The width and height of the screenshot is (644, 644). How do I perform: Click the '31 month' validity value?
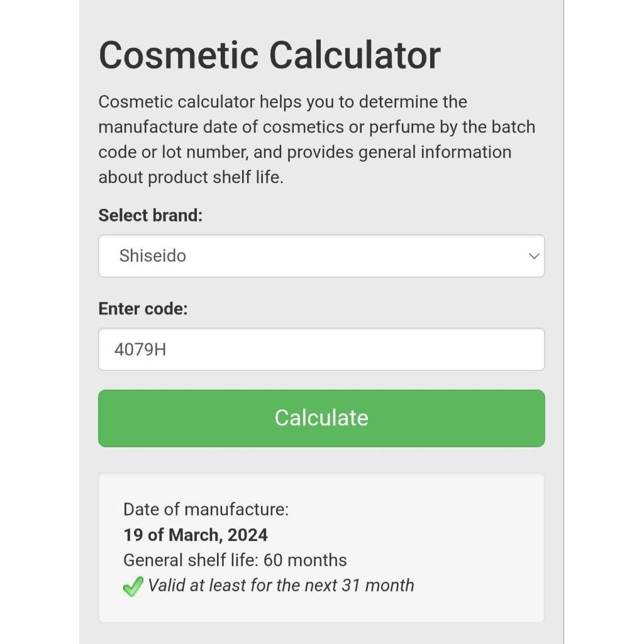(x=378, y=586)
